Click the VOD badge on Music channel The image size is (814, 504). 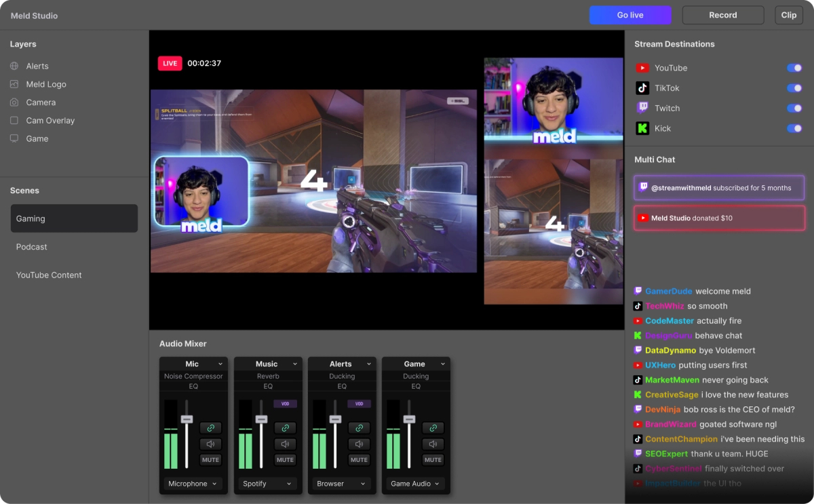[x=285, y=404]
